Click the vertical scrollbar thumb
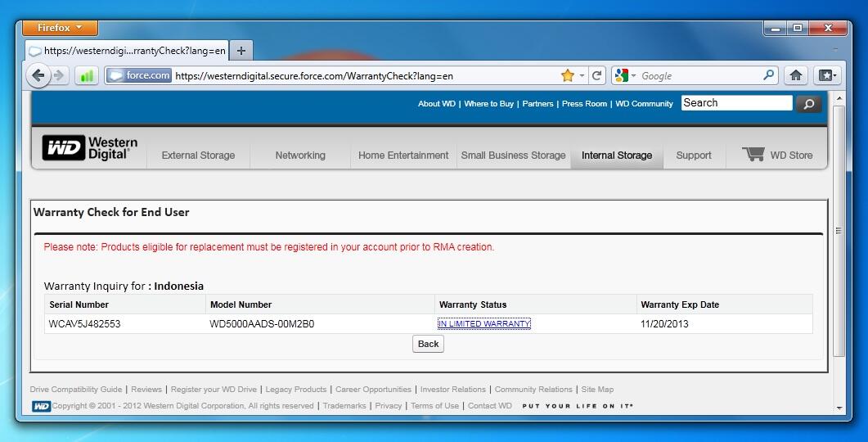The height and width of the screenshot is (442, 868). [x=839, y=231]
